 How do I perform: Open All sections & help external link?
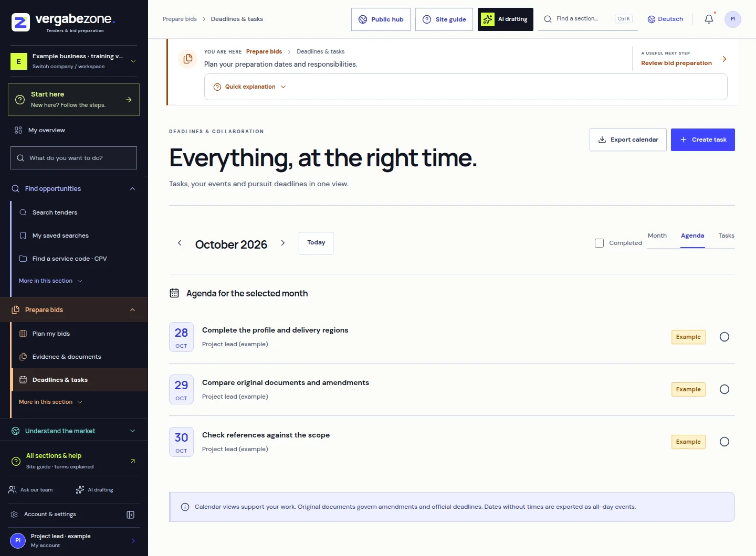coord(74,461)
